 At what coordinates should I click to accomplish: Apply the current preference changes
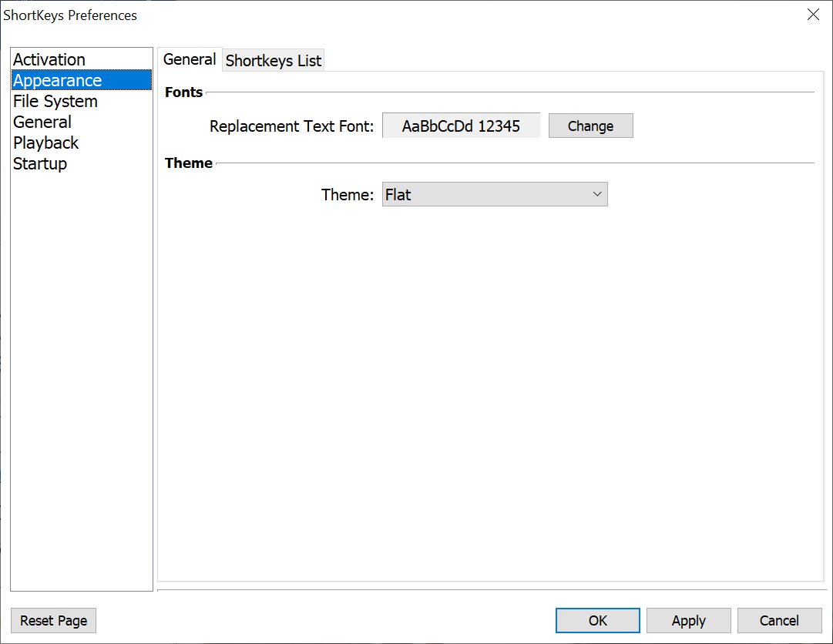688,621
